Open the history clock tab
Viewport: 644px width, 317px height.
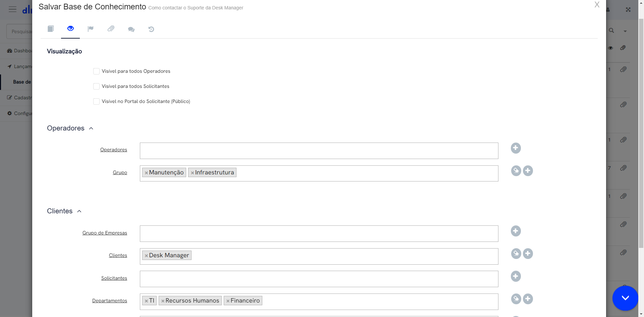tap(151, 29)
